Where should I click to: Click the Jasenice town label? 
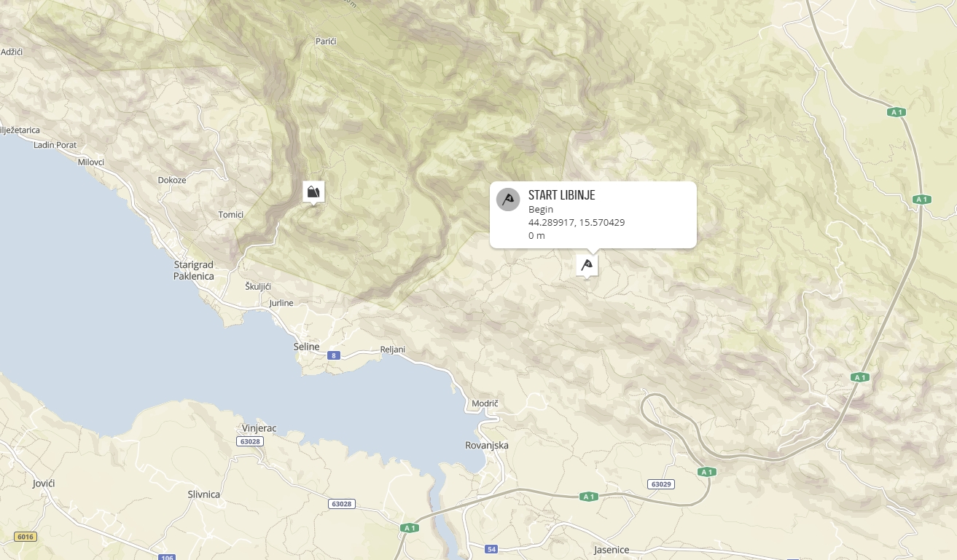click(612, 550)
